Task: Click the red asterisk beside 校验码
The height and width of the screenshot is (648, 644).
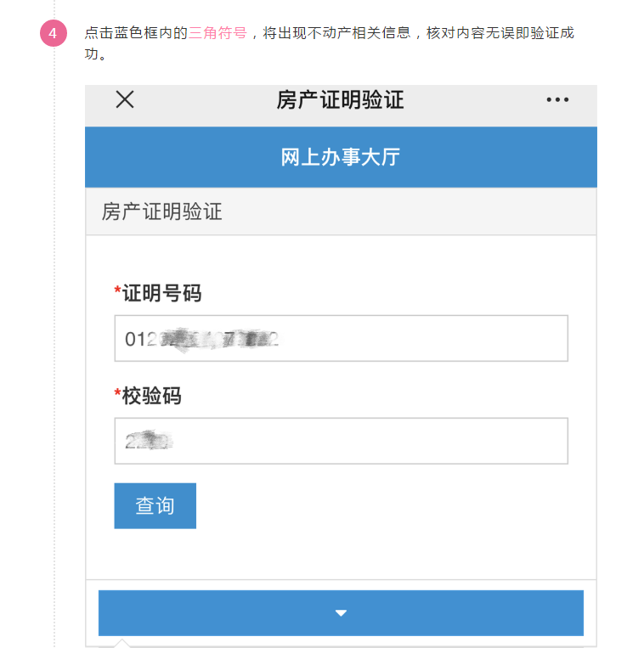Action: tap(117, 392)
